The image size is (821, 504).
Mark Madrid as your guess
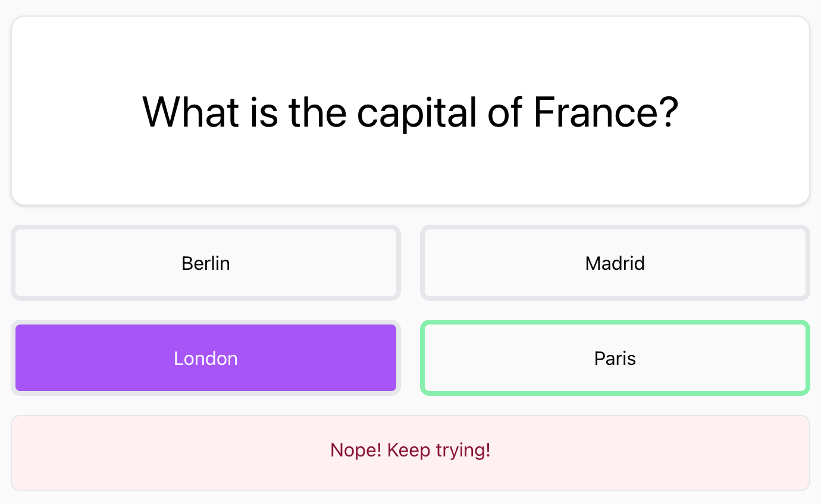coord(615,263)
